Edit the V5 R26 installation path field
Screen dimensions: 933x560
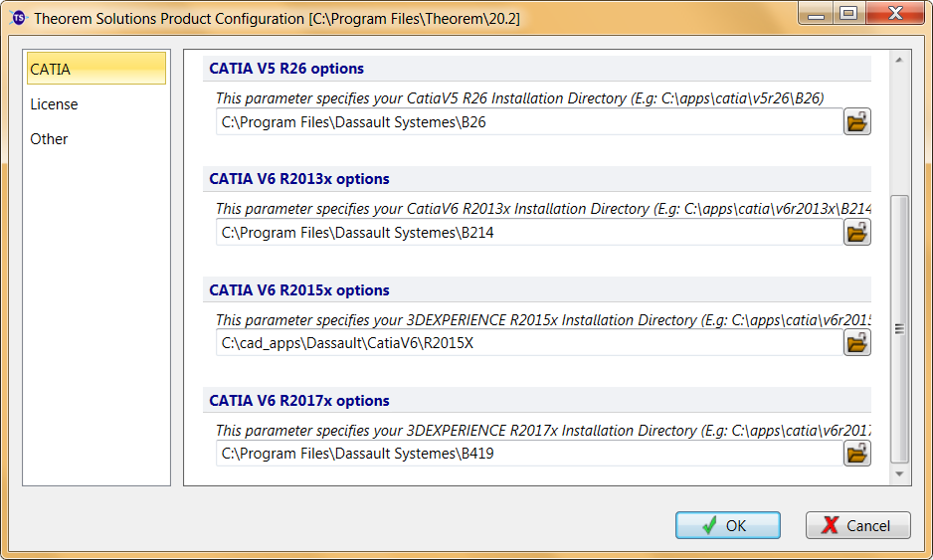(529, 122)
